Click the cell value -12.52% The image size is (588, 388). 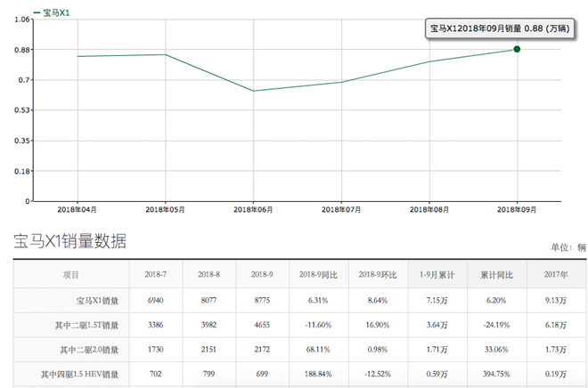coord(378,374)
